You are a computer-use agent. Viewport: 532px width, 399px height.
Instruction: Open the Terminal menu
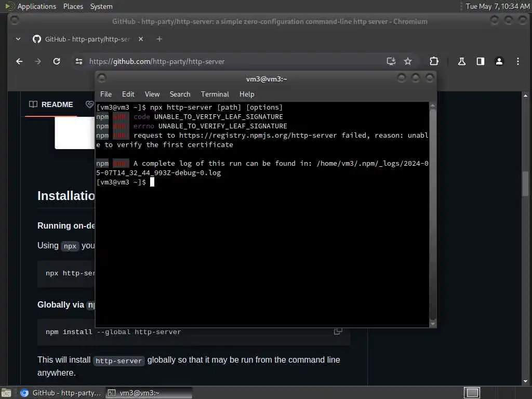click(x=215, y=95)
